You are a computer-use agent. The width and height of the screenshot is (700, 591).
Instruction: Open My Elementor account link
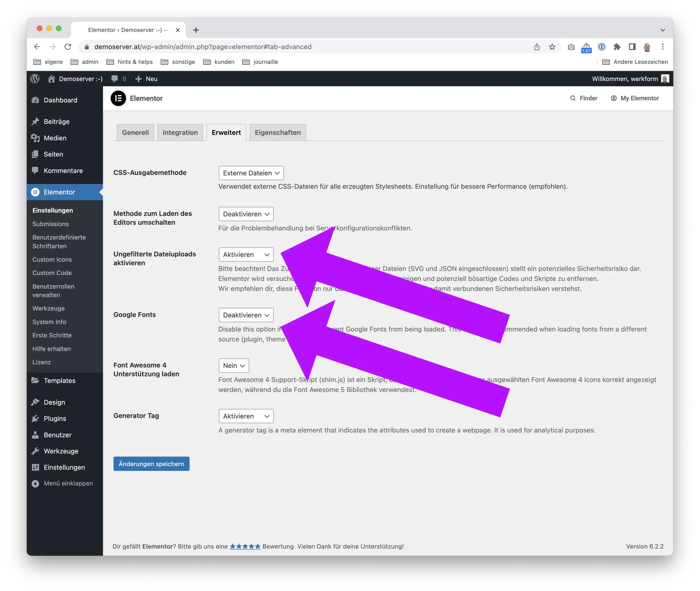(635, 98)
